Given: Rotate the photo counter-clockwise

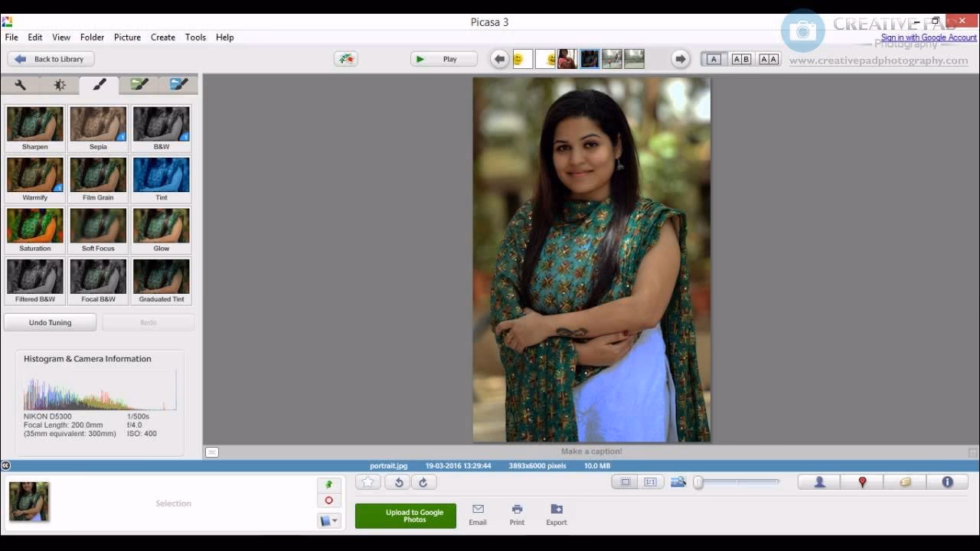Looking at the screenshot, I should click(x=398, y=482).
